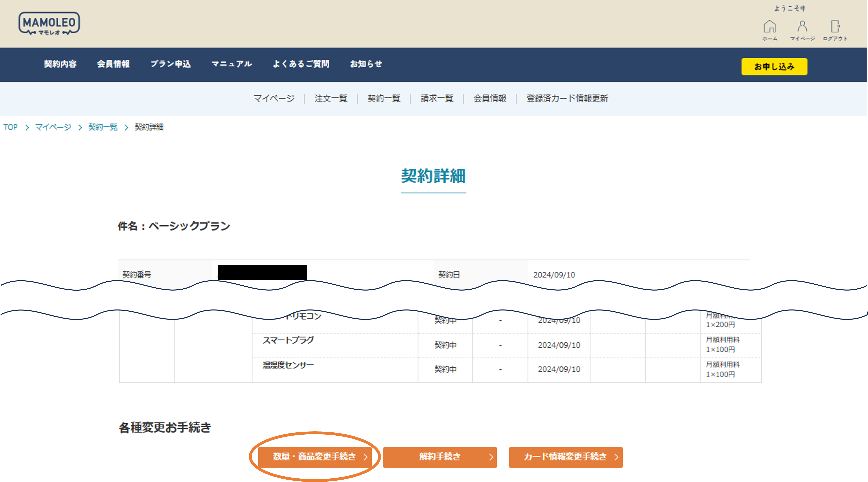This screenshot has height=482, width=868.
Task: Click the TOP breadcrumb link
Action: (x=10, y=127)
